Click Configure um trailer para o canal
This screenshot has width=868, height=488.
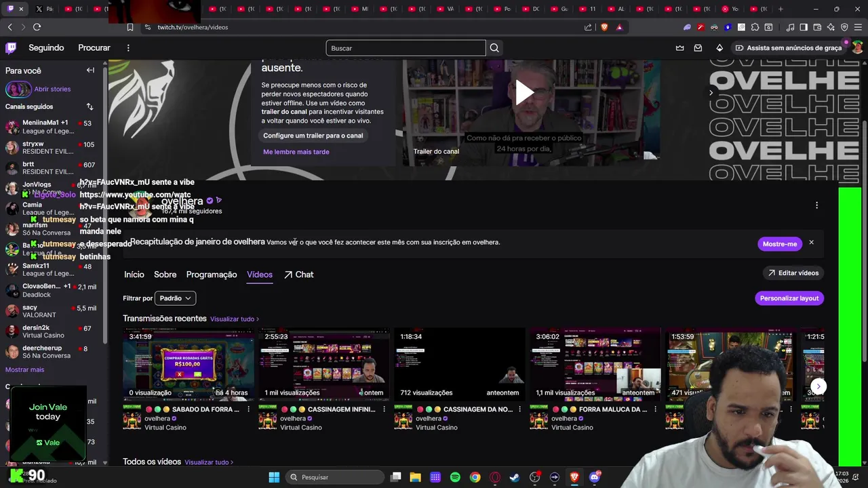tap(313, 136)
